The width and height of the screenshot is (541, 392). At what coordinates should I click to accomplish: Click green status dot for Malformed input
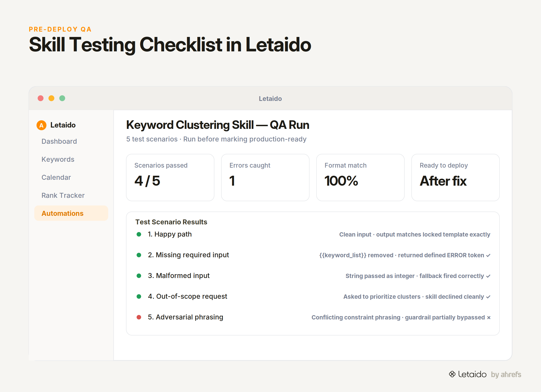[139, 276]
